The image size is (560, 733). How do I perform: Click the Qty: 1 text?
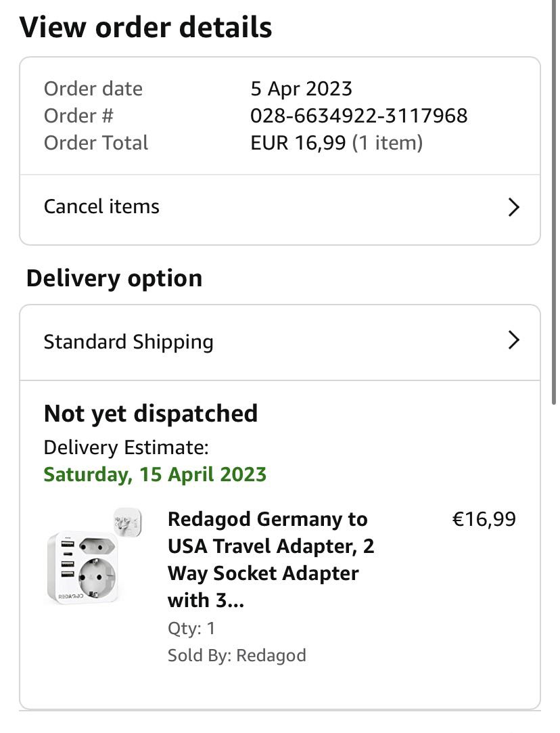pos(191,628)
